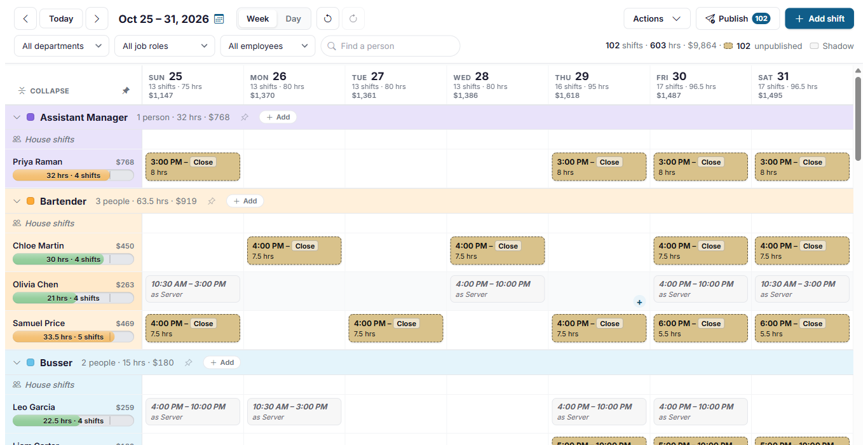
Task: Click Priya Raman's hours progress bar
Action: click(73, 175)
